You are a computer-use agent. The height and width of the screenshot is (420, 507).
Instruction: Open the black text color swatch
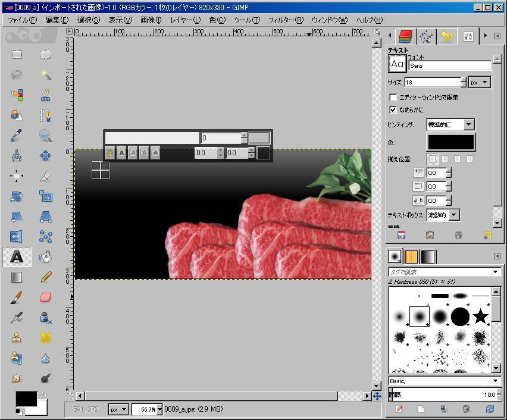451,142
